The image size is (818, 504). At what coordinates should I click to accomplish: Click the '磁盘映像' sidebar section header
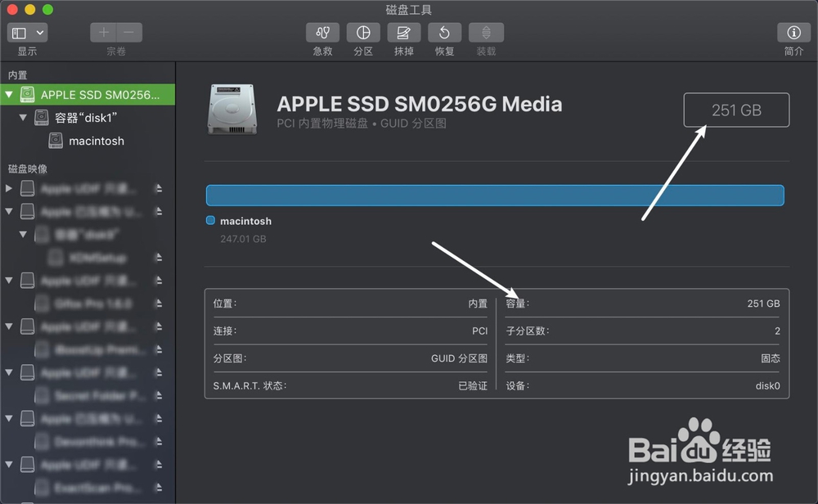[28, 169]
